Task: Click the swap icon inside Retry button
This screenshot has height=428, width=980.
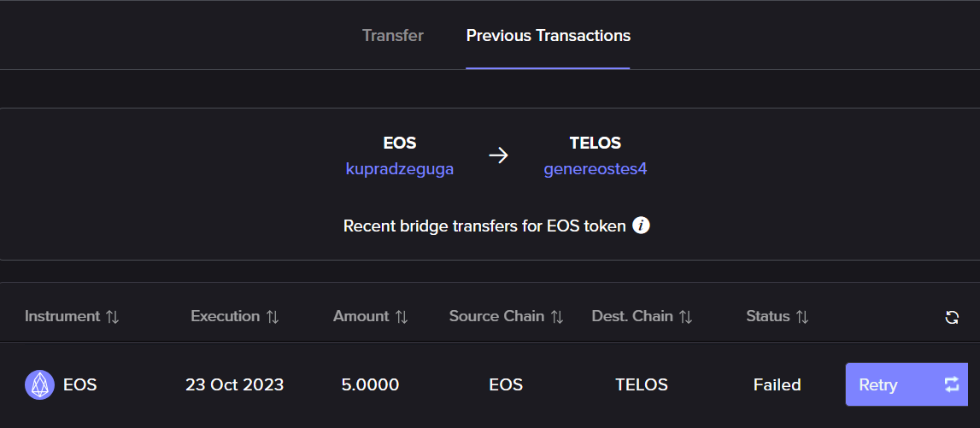Action: (x=952, y=384)
